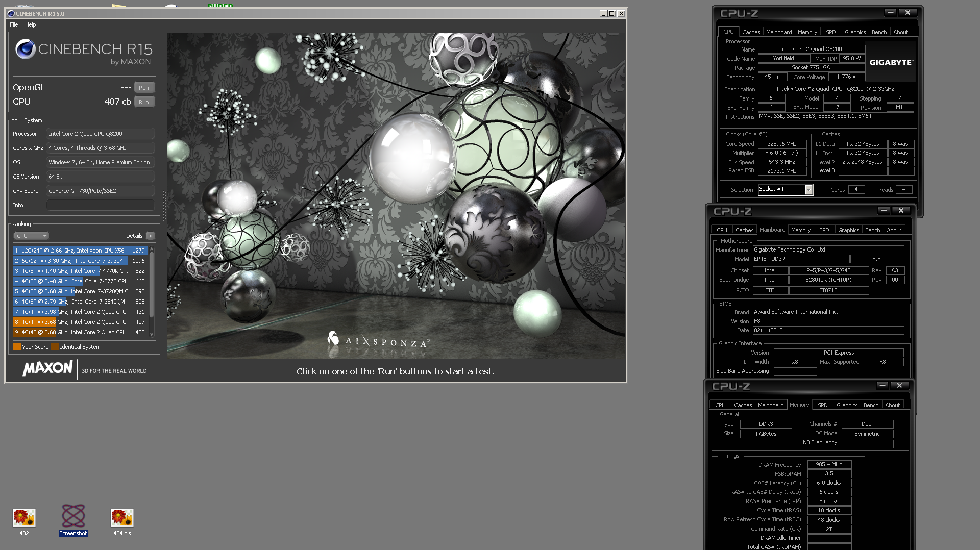Open Bench tab in top CPU-Z window
This screenshot has width=980, height=551.
[879, 32]
